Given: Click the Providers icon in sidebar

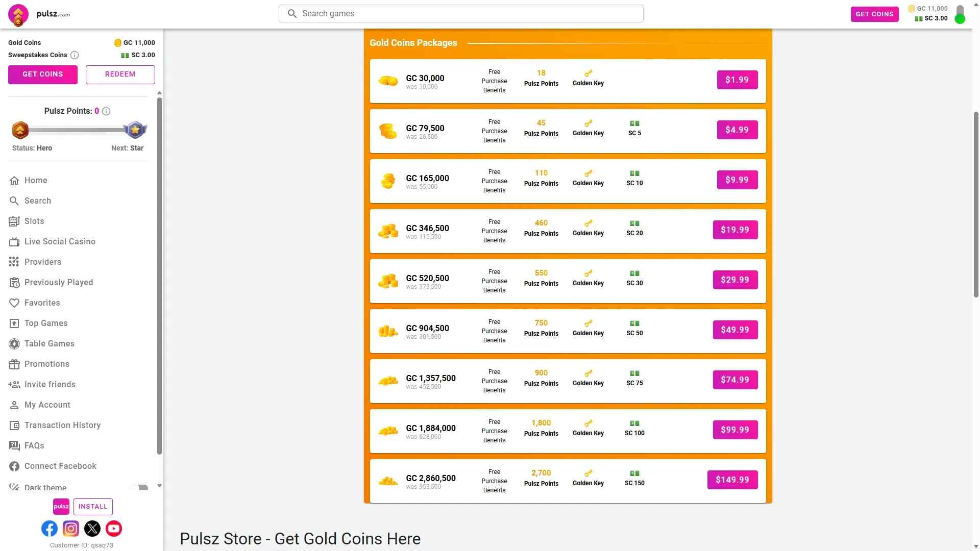Looking at the screenshot, I should [14, 262].
